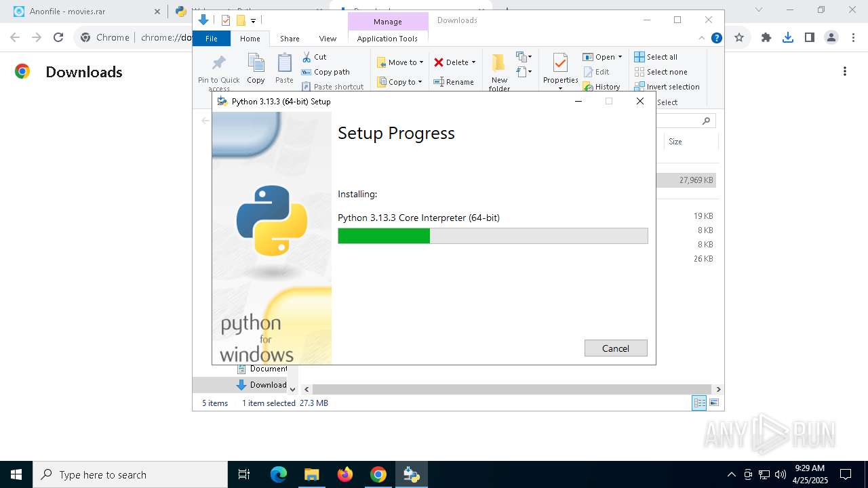Switch to the Share ribbon tab
868x488 pixels.
click(290, 39)
